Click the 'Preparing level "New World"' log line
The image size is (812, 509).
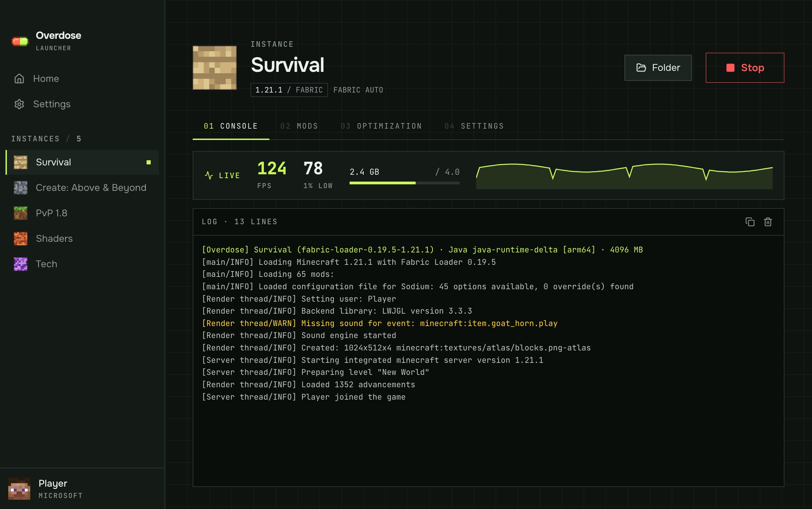tap(315, 372)
